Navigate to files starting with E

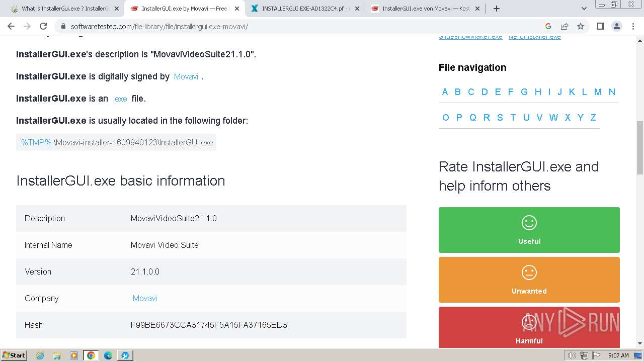click(x=498, y=92)
